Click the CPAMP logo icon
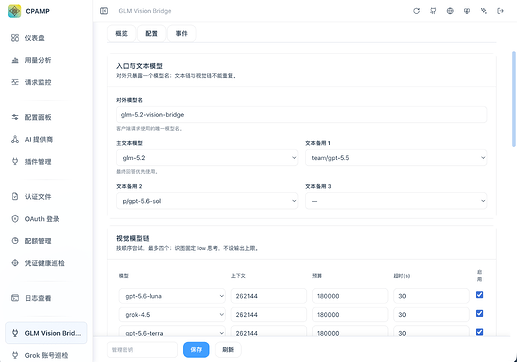This screenshot has height=362, width=517. tap(14, 11)
